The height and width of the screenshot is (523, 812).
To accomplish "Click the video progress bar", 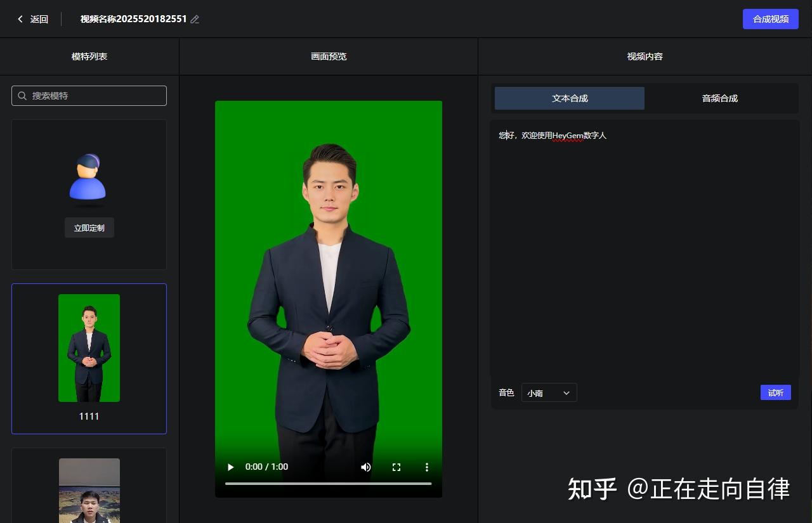I will 329,483.
